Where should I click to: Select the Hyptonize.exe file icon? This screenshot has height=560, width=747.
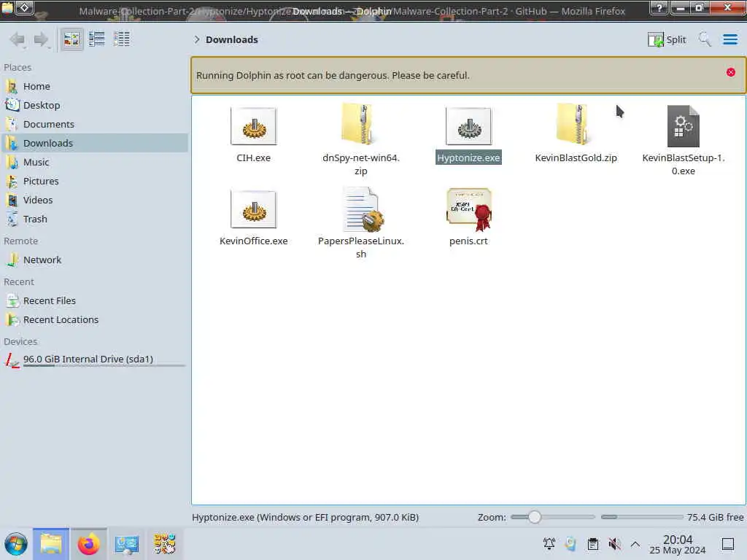[x=469, y=126]
